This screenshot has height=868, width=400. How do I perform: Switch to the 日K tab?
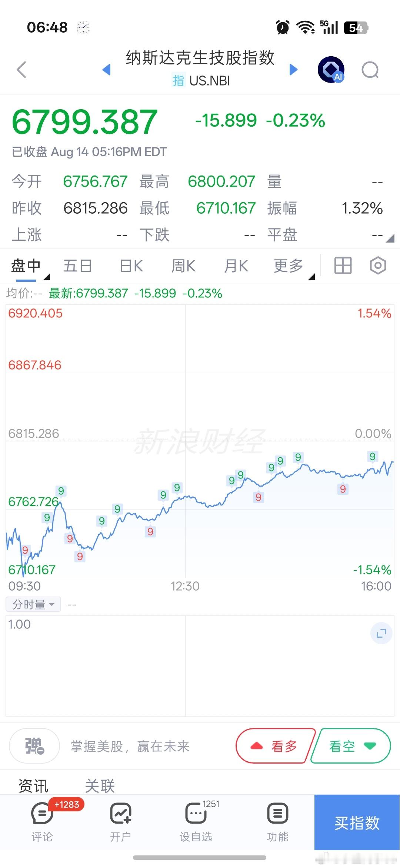pos(131,266)
